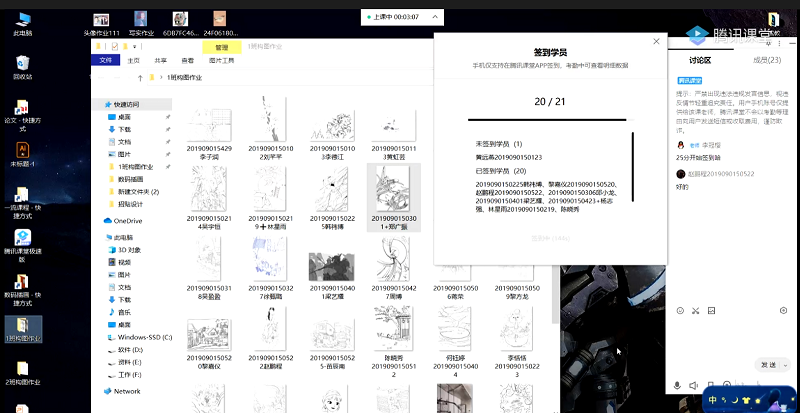Click the pin icon next to 下载
This screenshot has width=800, height=413.
point(168,129)
